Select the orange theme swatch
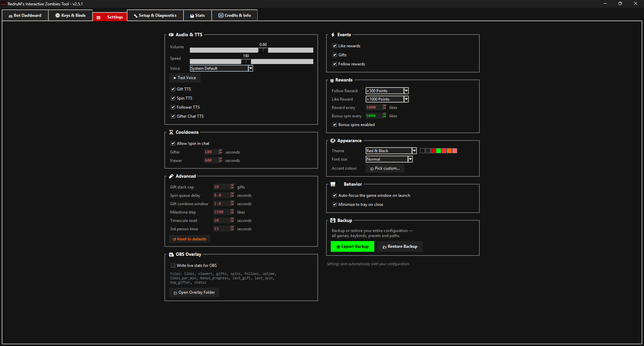 pos(449,151)
